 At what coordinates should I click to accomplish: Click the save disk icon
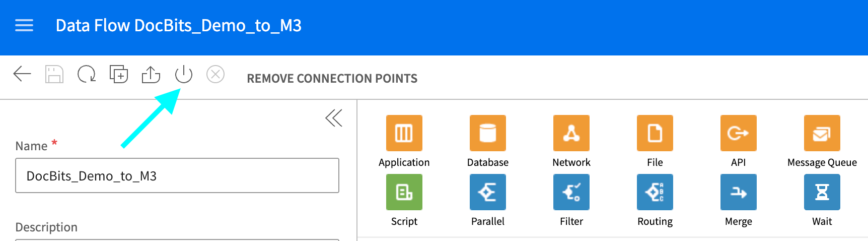click(54, 74)
